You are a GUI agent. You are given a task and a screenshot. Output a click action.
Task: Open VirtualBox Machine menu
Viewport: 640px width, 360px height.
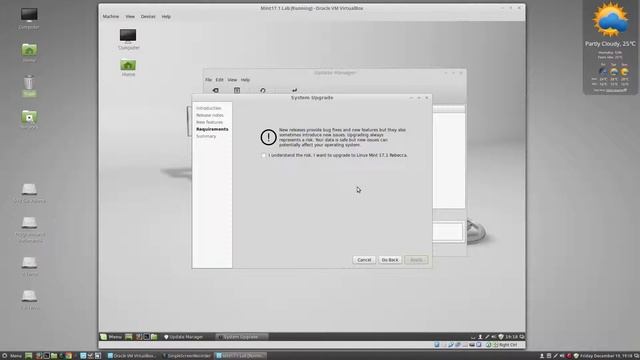click(111, 17)
